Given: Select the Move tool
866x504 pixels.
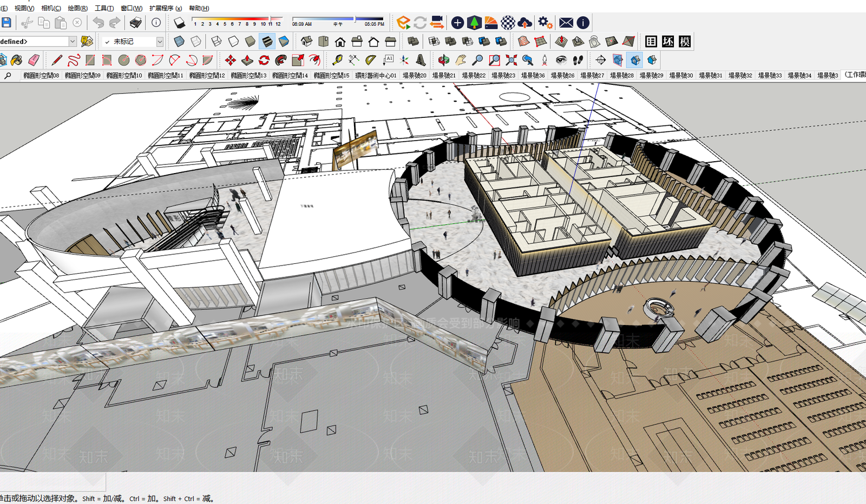Looking at the screenshot, I should pos(230,60).
